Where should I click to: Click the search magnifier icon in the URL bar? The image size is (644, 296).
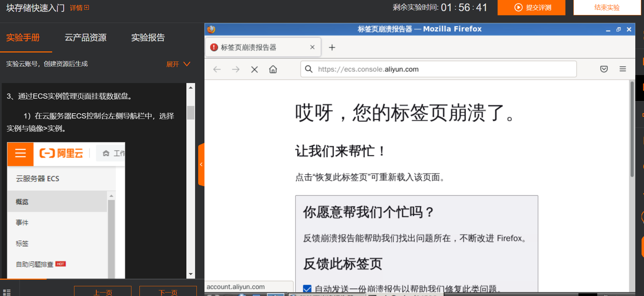pos(309,69)
